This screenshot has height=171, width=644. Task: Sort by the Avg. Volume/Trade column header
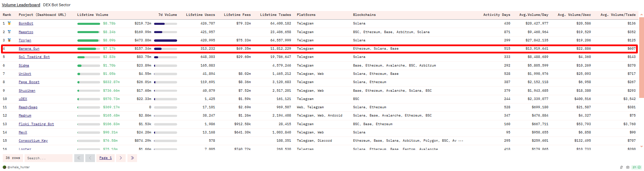tap(618, 15)
